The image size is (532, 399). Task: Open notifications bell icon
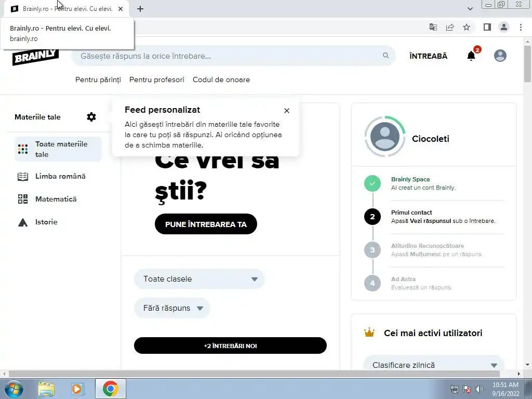(x=471, y=56)
